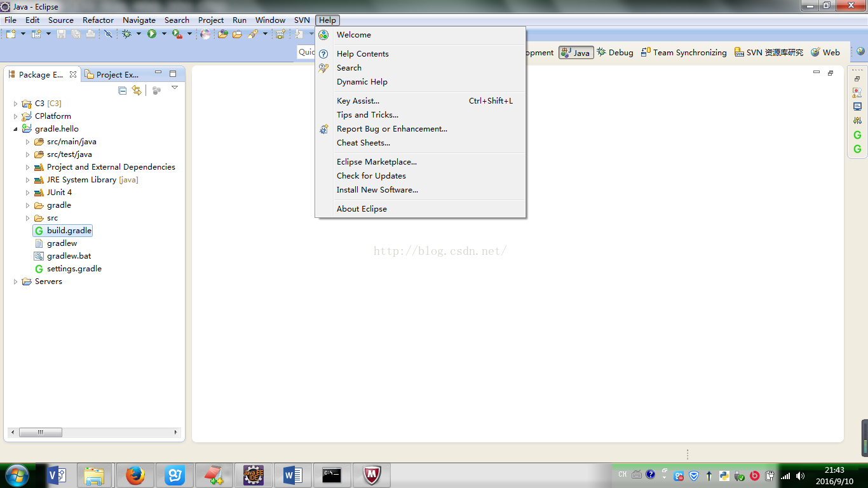The image size is (868, 488).
Task: Click the Open Task folder icon
Action: (237, 34)
